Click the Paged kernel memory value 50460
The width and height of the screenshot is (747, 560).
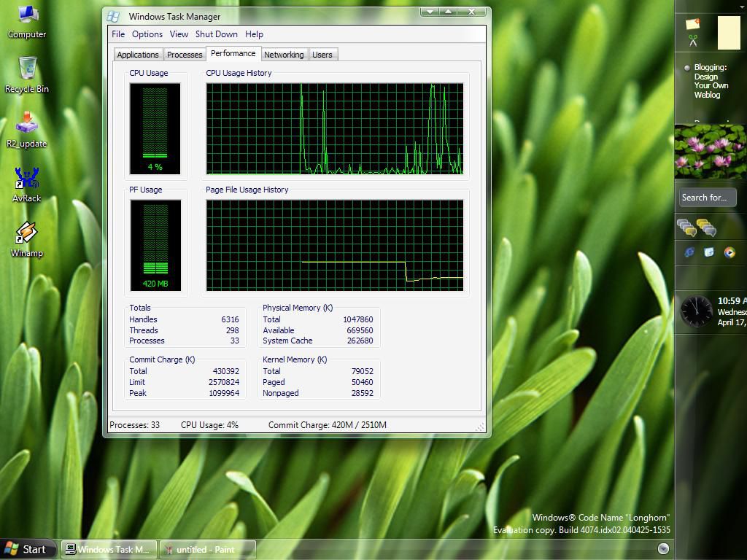coord(362,382)
